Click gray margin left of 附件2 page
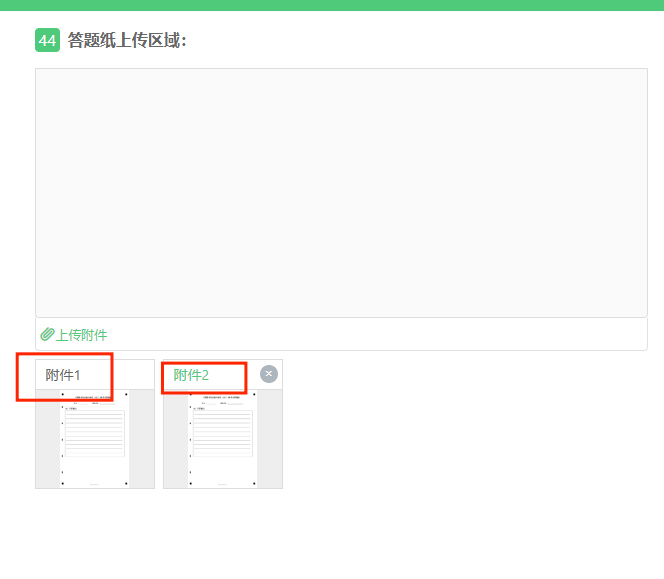Image resolution: width=664 pixels, height=579 pixels. tap(175, 439)
